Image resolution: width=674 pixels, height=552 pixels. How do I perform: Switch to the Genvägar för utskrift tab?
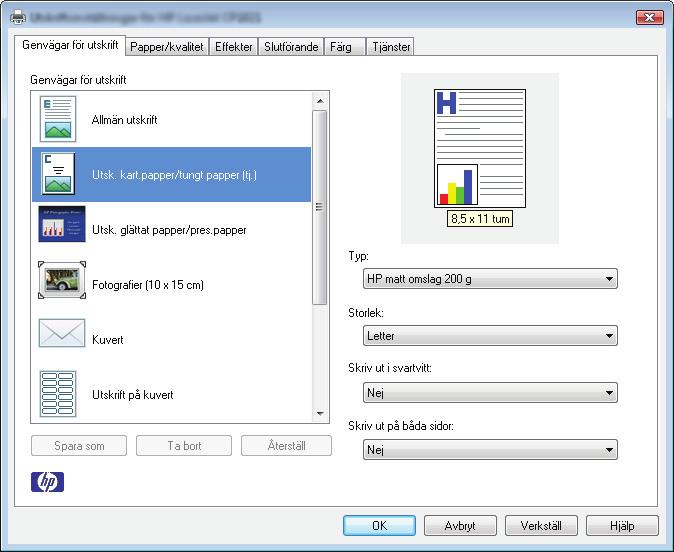coord(70,45)
